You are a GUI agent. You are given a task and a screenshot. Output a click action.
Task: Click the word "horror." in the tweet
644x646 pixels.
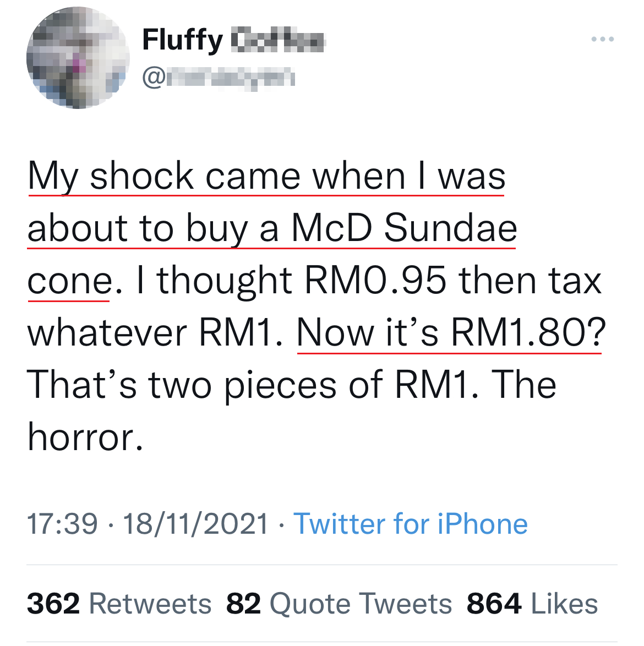click(x=85, y=437)
